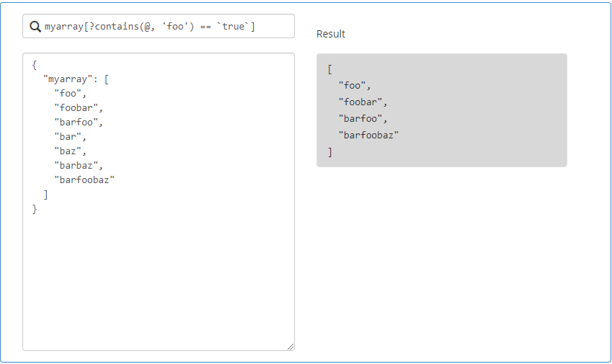Click the `true` literal in the query

point(233,27)
